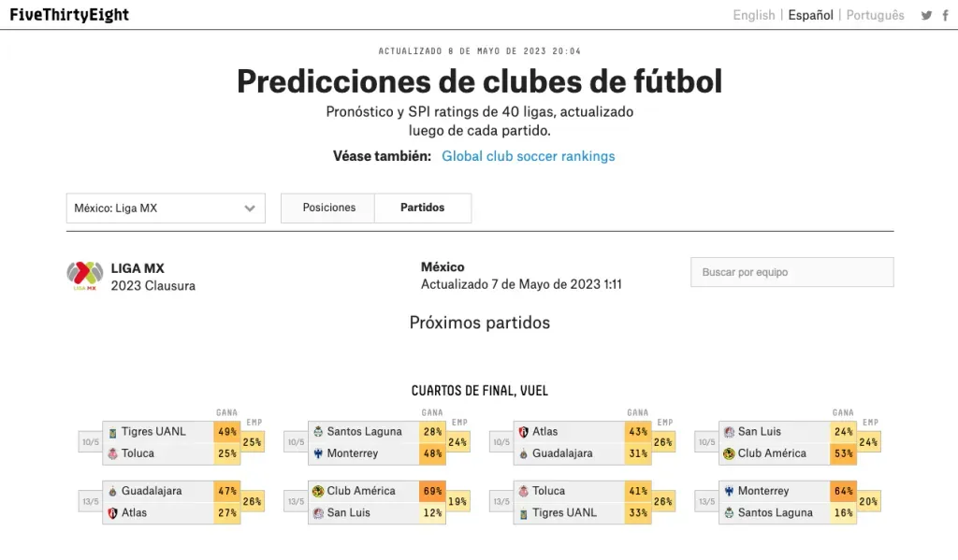Switch to the Posiciones tab
The width and height of the screenshot is (958, 560).
click(328, 208)
